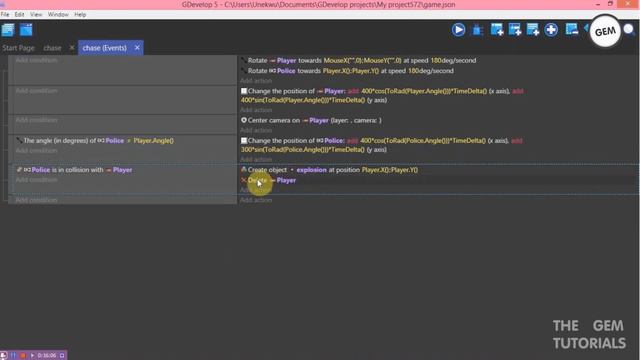640x360 pixels.
Task: Add action below Change Player position
Action: coord(256,110)
